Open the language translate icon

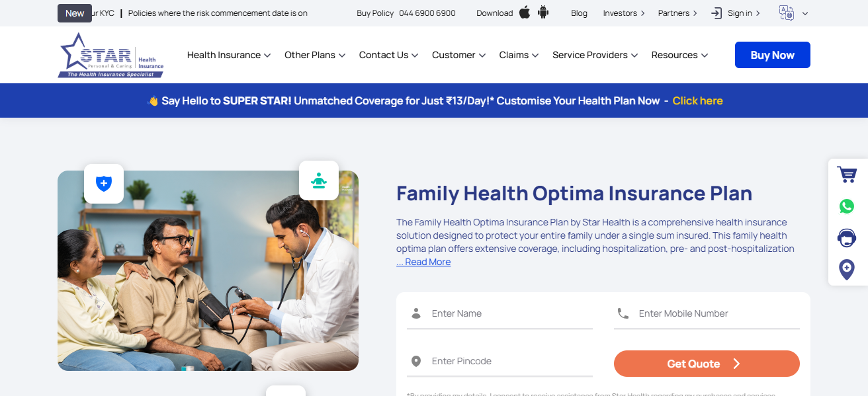click(x=787, y=13)
